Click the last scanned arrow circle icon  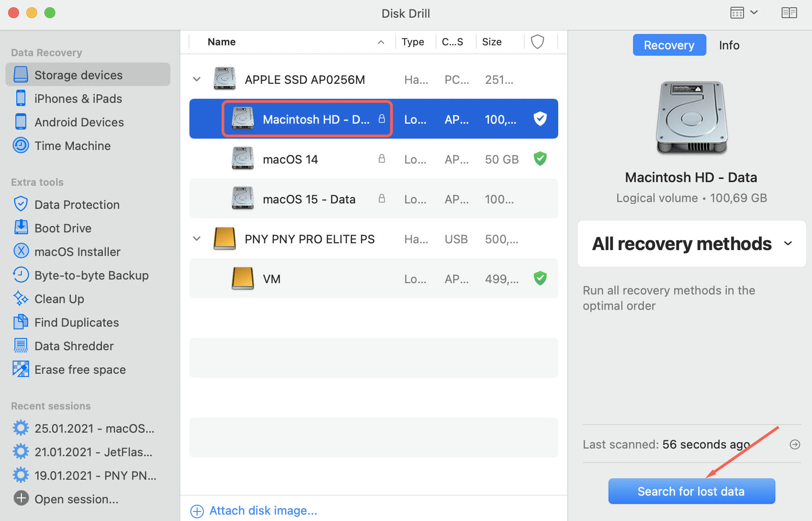point(795,444)
